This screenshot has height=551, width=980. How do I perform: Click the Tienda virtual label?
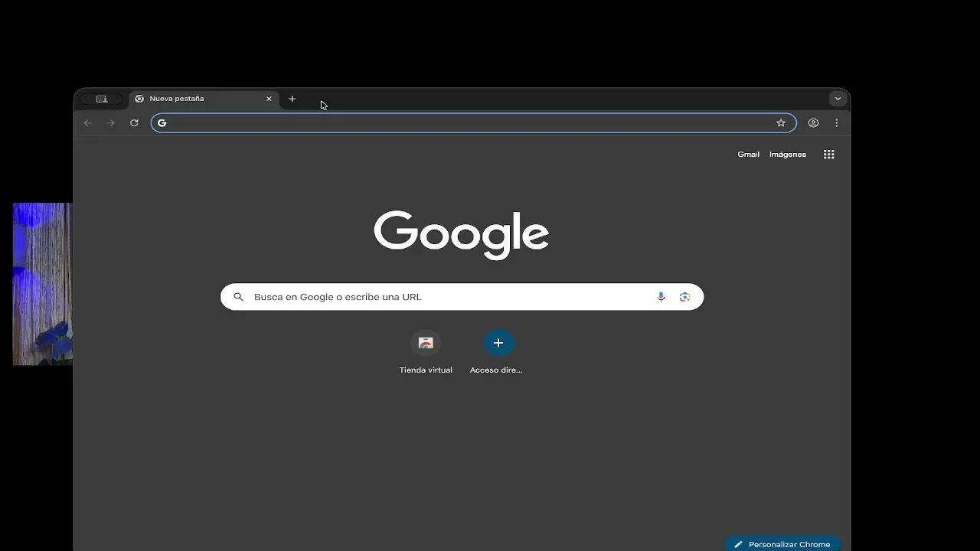point(426,370)
